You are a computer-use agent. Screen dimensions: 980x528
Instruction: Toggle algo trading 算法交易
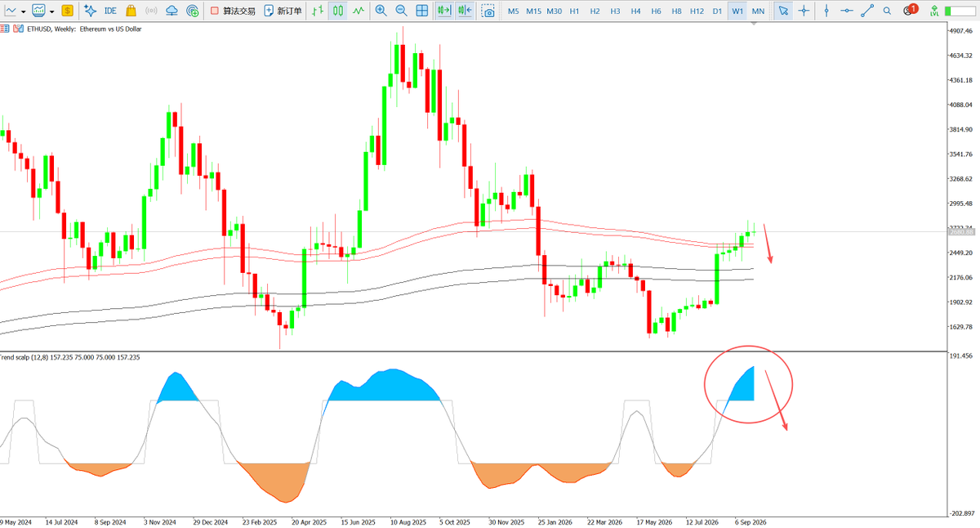(x=232, y=11)
